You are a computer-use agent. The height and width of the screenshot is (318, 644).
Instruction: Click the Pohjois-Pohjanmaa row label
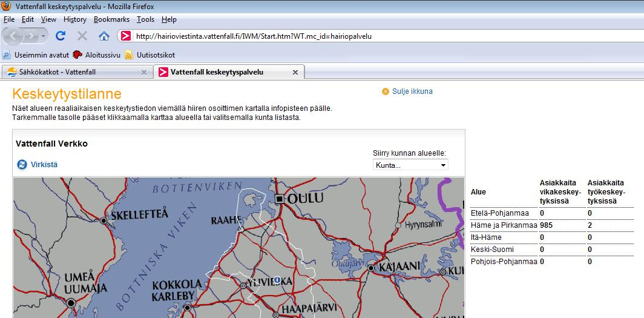(504, 261)
